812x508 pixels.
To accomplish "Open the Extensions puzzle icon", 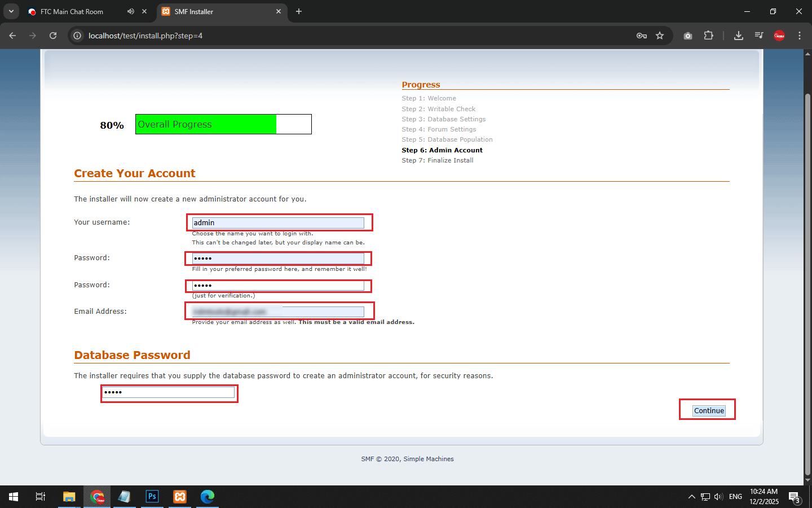I will coord(708,36).
